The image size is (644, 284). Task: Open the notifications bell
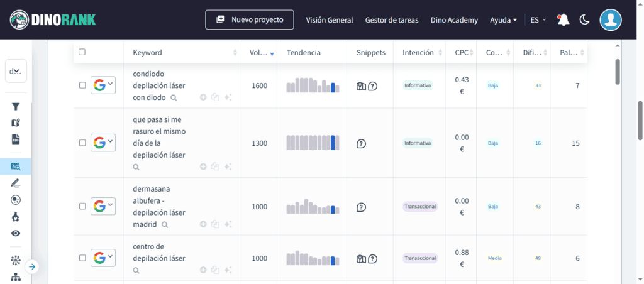click(563, 19)
